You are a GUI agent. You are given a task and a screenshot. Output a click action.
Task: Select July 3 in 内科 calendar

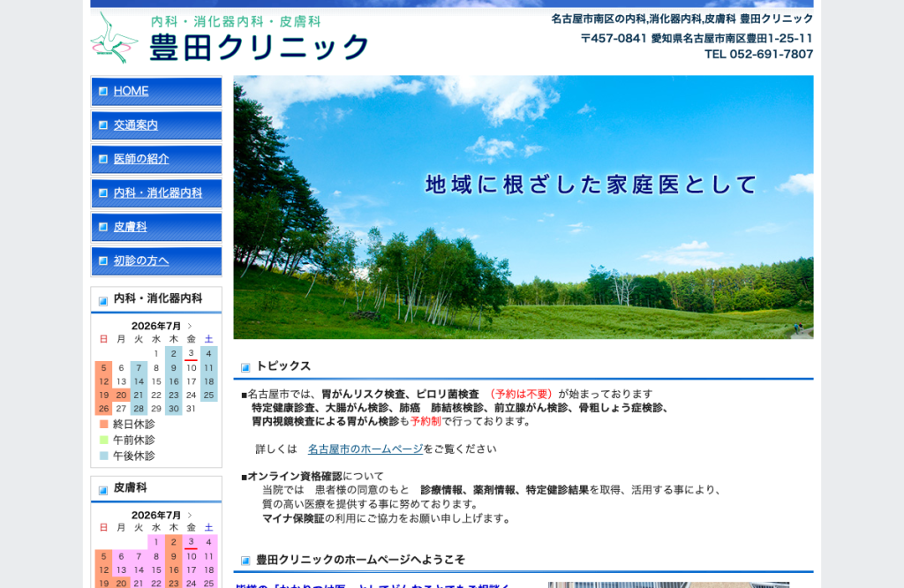point(191,353)
